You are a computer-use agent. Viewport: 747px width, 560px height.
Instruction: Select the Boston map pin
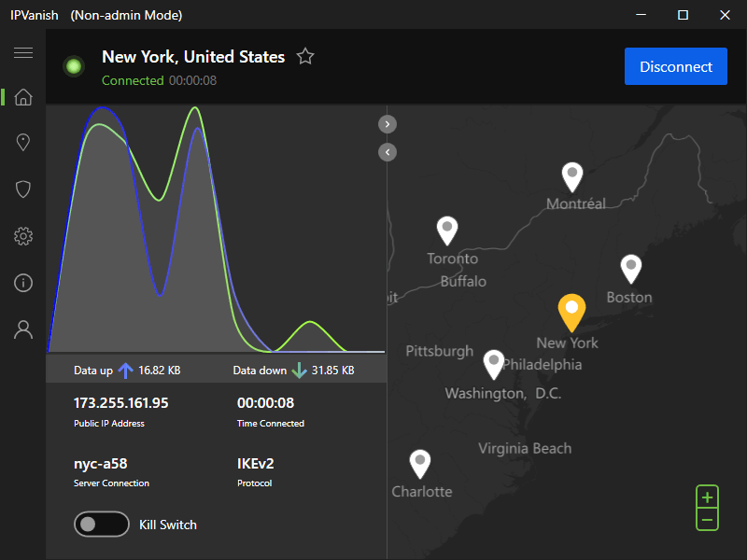(x=631, y=269)
